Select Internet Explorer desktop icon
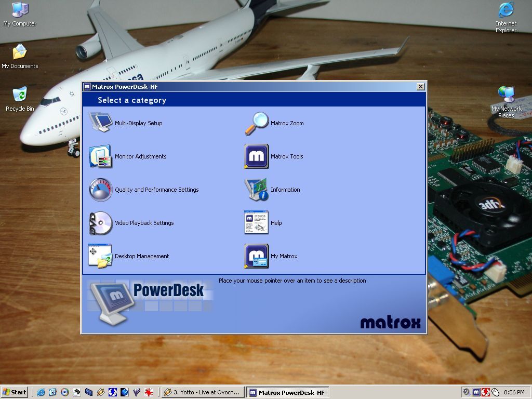 click(x=506, y=18)
